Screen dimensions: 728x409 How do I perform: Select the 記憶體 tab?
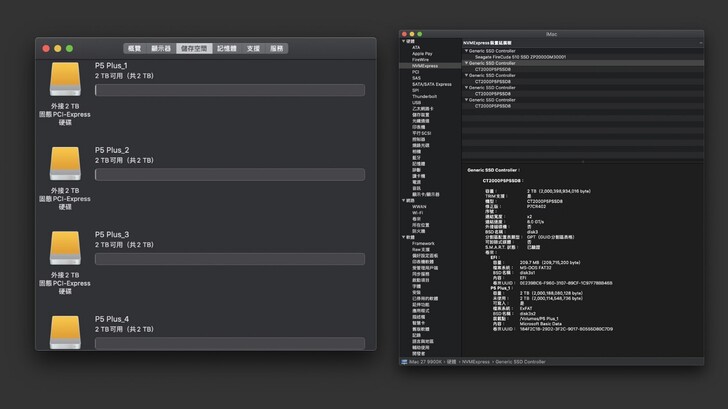[x=227, y=48]
